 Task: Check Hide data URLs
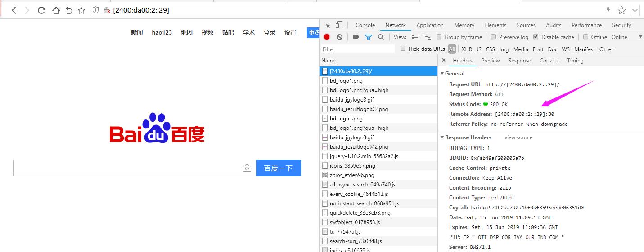click(x=403, y=49)
